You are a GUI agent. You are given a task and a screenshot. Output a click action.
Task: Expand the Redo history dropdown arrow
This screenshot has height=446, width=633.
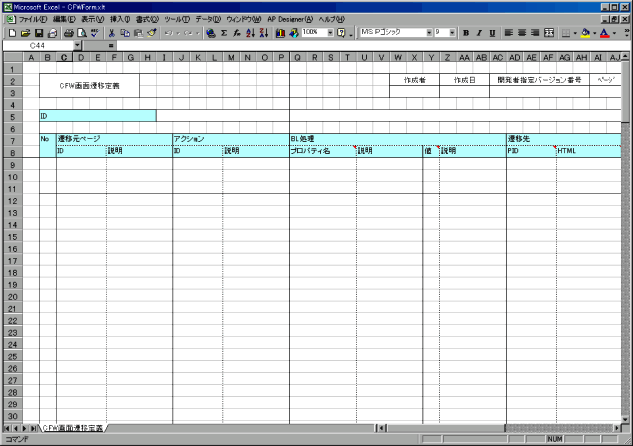[x=197, y=33]
